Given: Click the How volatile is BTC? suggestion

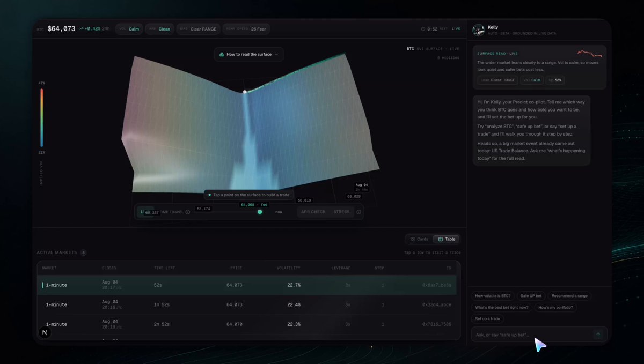Looking at the screenshot, I should [x=493, y=296].
